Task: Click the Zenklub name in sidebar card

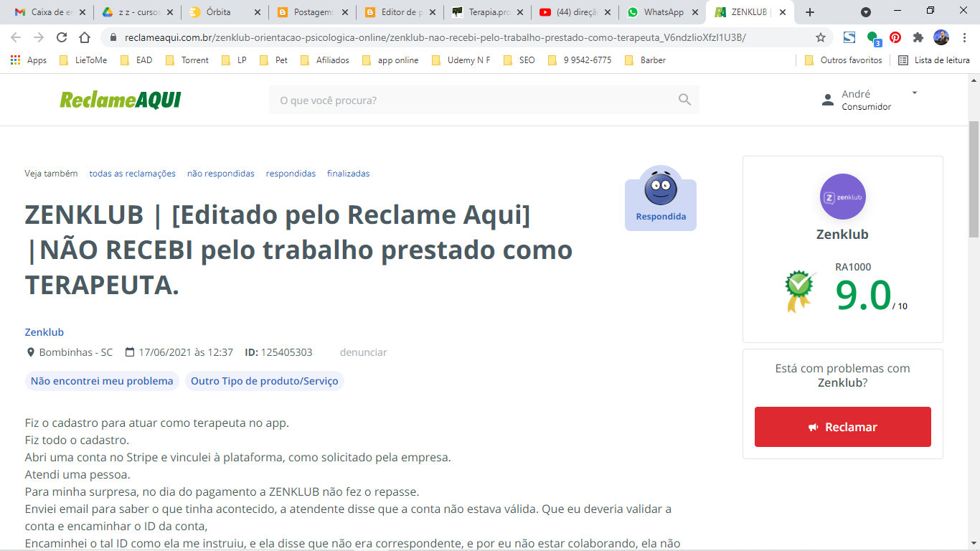Action: click(842, 234)
